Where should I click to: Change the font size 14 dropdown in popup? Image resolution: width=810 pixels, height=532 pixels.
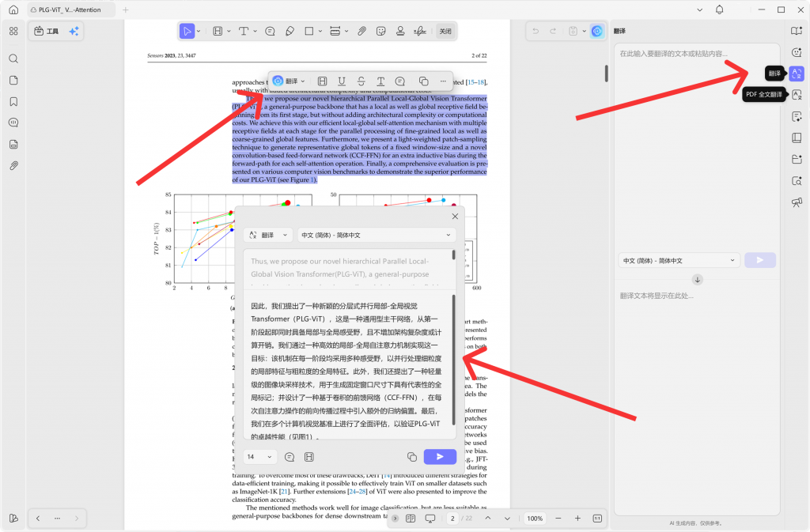tap(259, 457)
